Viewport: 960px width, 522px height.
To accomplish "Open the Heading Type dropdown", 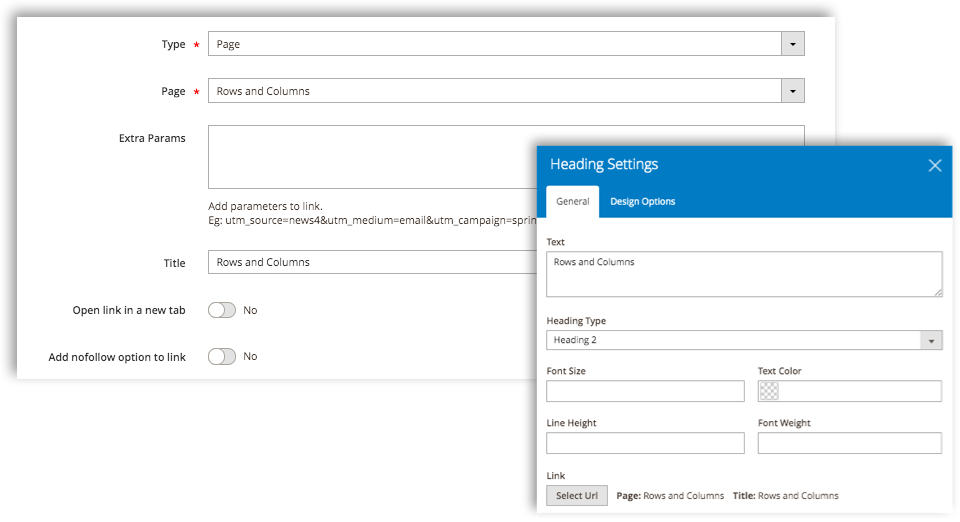I will tap(744, 340).
